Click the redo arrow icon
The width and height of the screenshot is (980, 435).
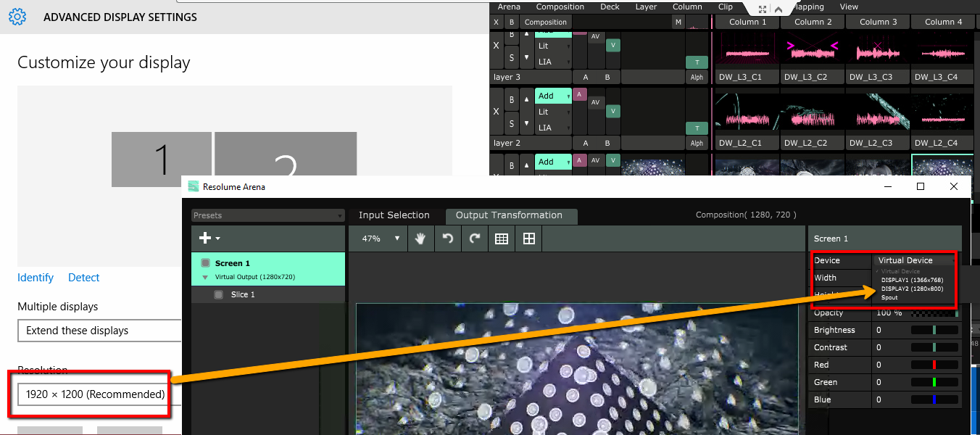475,239
